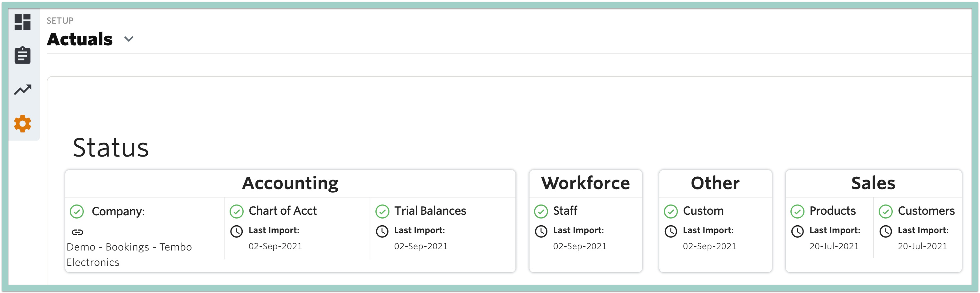Expand the Actuals dropdown chevron
The width and height of the screenshot is (980, 293).
[129, 39]
